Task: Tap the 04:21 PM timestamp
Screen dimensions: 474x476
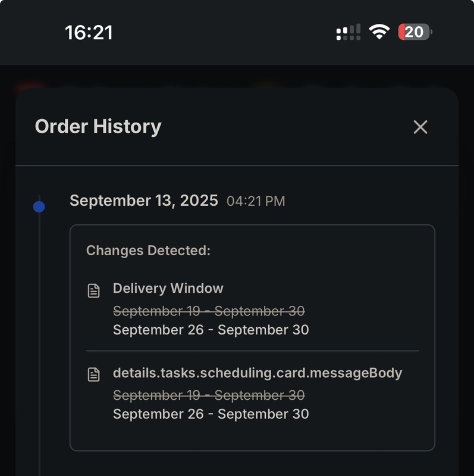Action: [x=256, y=202]
